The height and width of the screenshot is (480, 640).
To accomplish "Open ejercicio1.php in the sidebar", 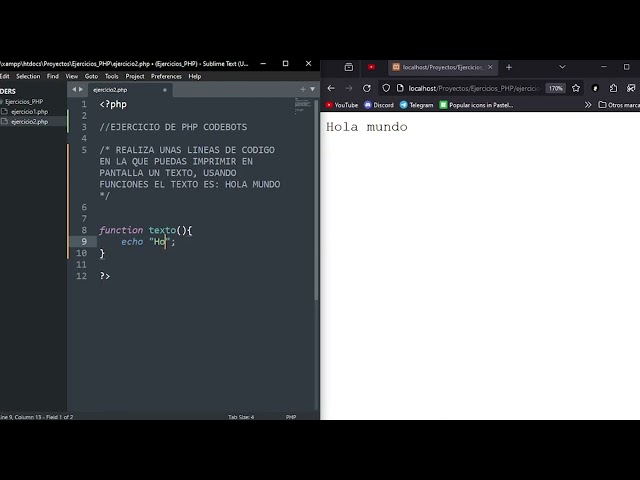I will (29, 111).
